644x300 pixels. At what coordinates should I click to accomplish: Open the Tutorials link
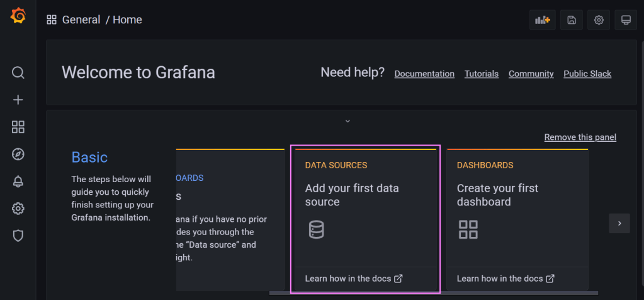pos(482,74)
